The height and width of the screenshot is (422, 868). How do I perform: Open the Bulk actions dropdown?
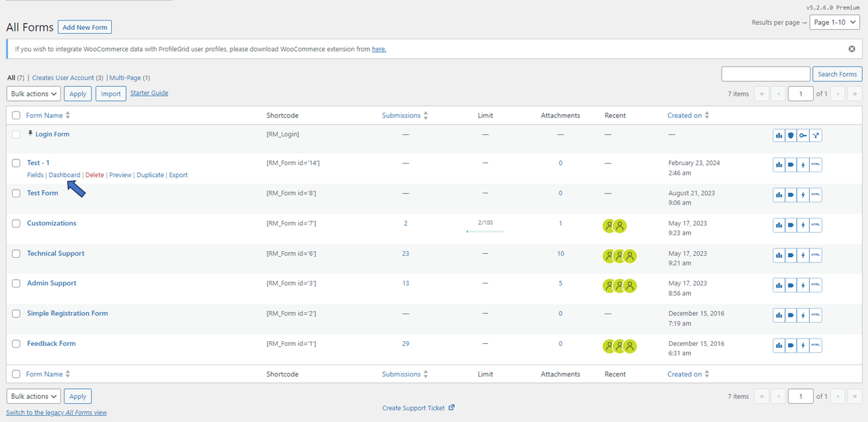coord(33,94)
